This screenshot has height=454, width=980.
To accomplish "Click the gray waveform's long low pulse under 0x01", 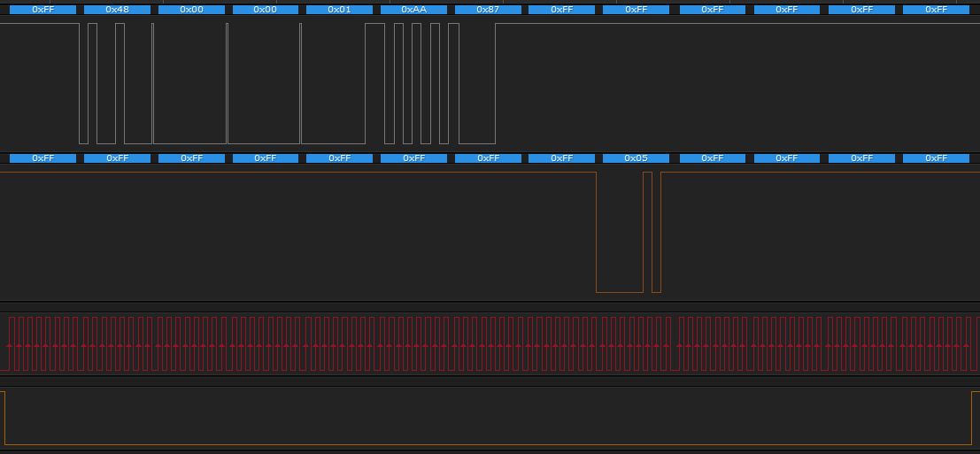I will coord(333,84).
